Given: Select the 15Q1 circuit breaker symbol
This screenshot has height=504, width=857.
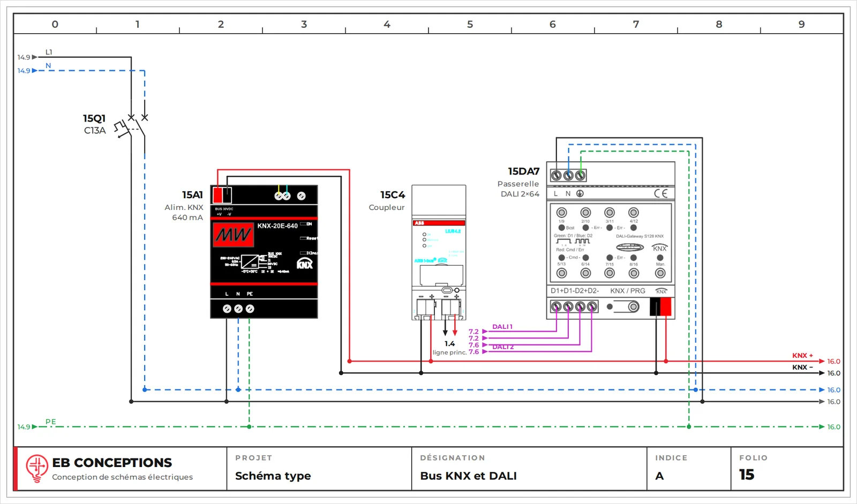Looking at the screenshot, I should tap(132, 127).
